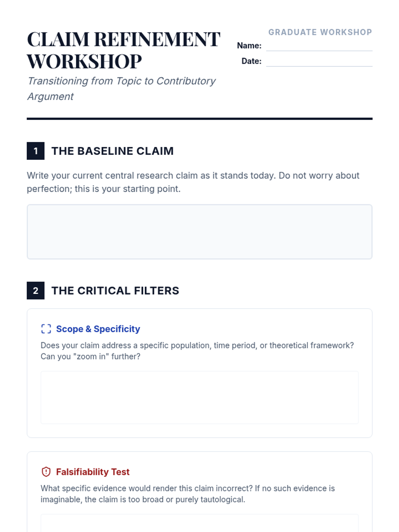Click inside the baseline claim text box
The image size is (399, 532).
pyautogui.click(x=199, y=232)
